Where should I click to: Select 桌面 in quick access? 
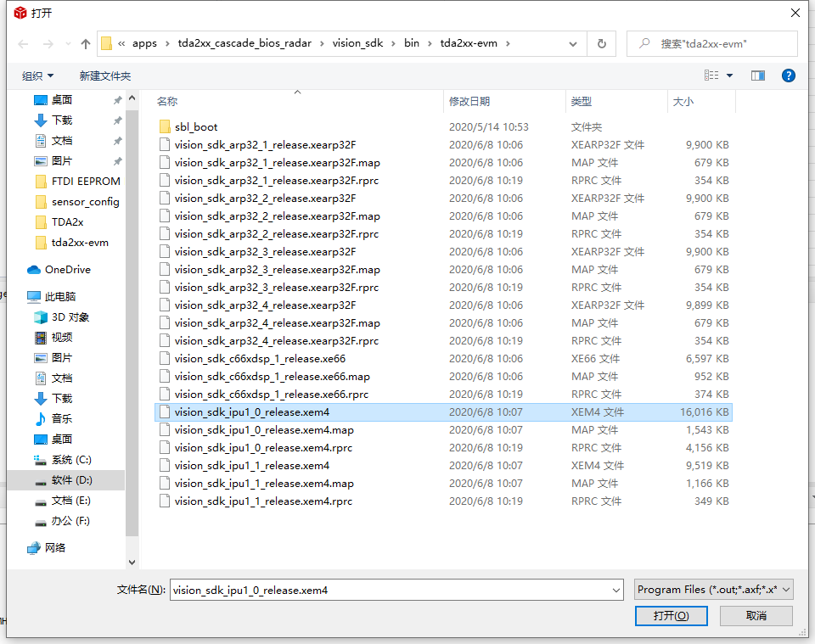62,100
